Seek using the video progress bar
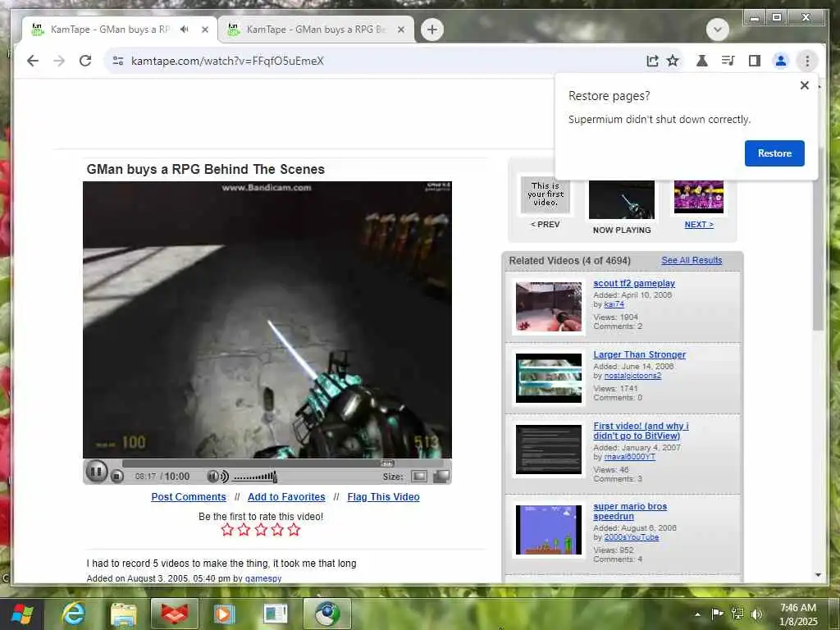The width and height of the screenshot is (840, 630). pyautogui.click(x=282, y=463)
